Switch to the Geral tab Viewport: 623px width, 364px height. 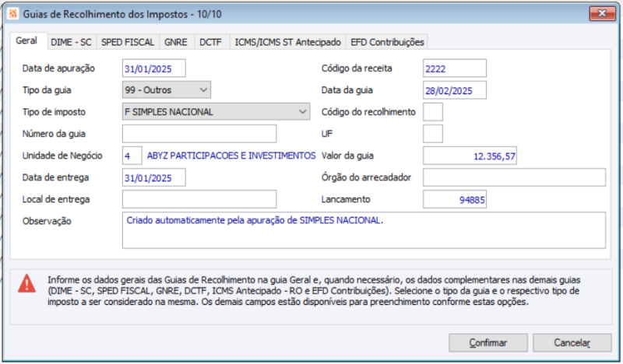pos(27,41)
